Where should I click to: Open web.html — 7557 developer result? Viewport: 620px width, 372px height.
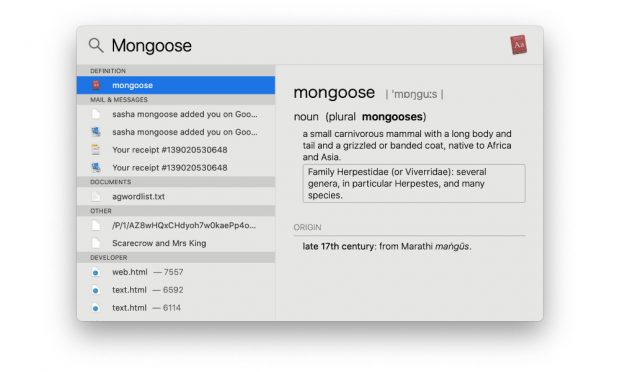(176, 272)
